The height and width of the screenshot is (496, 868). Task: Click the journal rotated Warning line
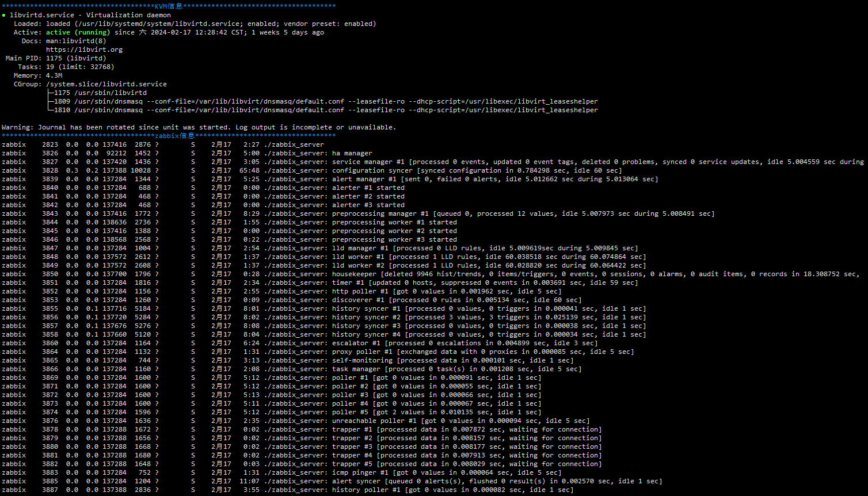pyautogui.click(x=199, y=127)
